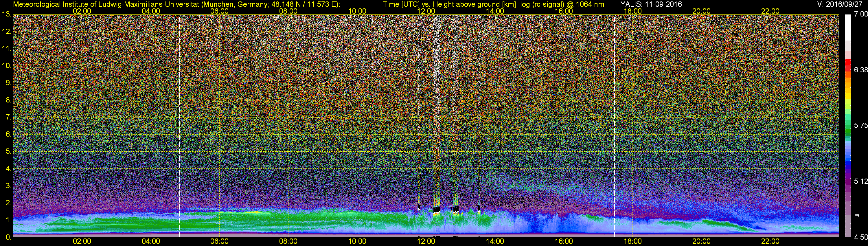
Task: Click the 3 km height axis label
Action: click(x=8, y=186)
